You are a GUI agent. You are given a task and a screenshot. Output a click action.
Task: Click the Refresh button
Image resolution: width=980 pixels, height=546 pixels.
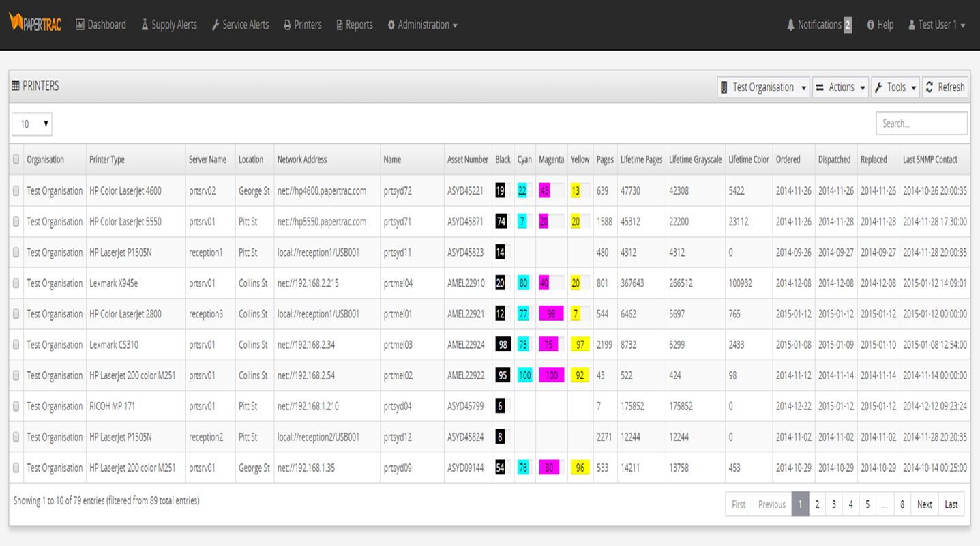pyautogui.click(x=945, y=87)
